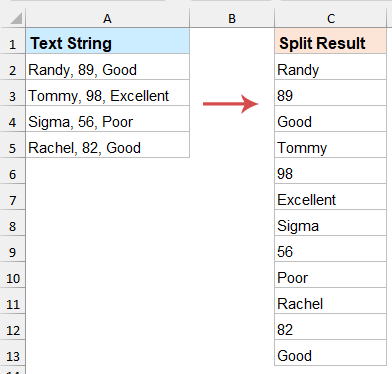Select cell containing Rachel, 82, Good
Screen dimensions: 392x374
click(x=108, y=145)
